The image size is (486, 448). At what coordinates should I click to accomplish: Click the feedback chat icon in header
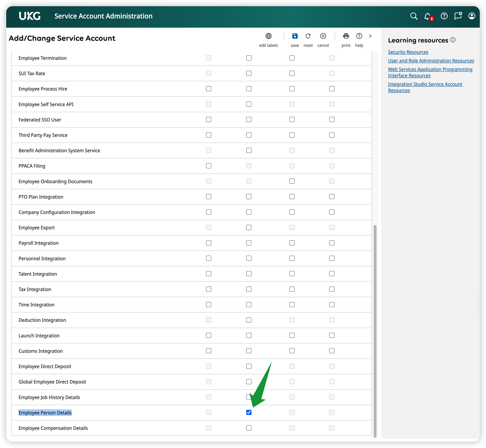(458, 16)
